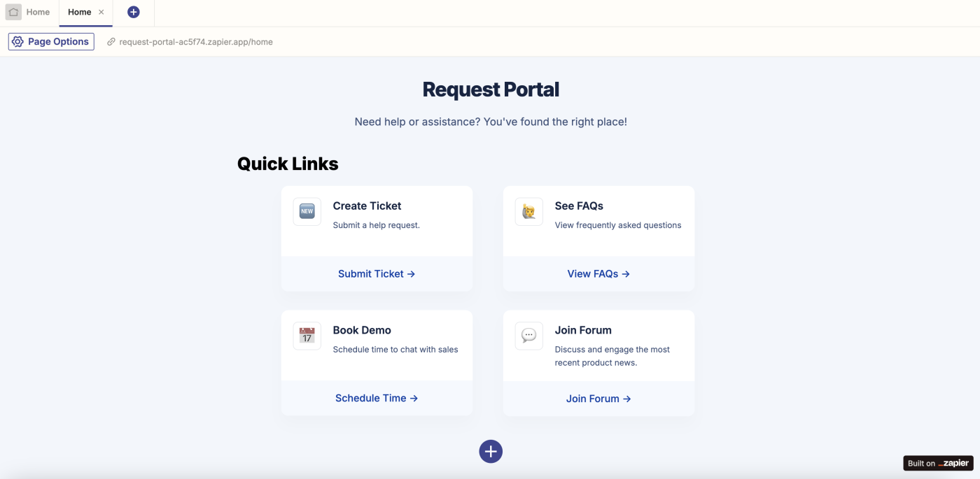The width and height of the screenshot is (980, 479).
Task: Click 'Schedule time to chat with sales' text
Action: tap(395, 350)
